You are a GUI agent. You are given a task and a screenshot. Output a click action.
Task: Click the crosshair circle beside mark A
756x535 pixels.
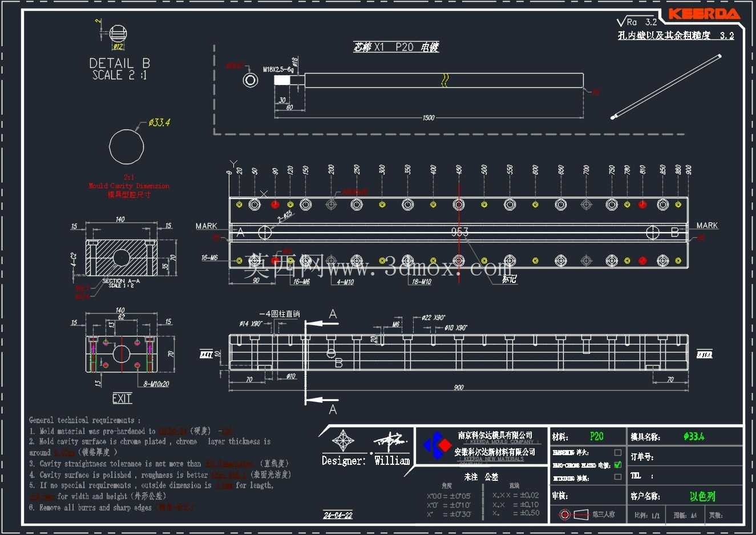(x=265, y=232)
